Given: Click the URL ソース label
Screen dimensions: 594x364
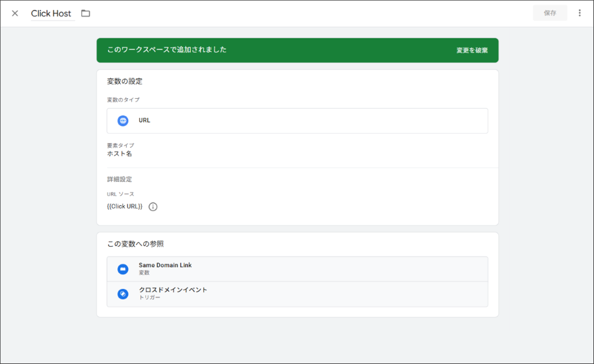Looking at the screenshot, I should point(121,194).
